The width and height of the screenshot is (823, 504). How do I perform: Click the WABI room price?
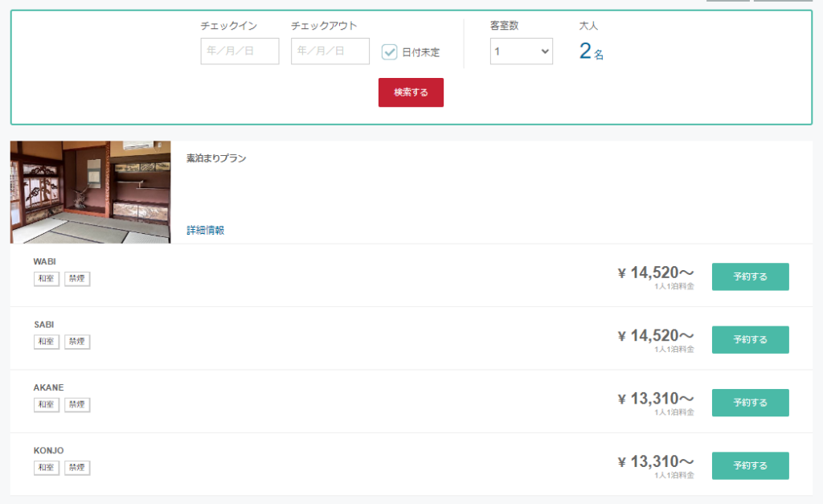click(655, 273)
